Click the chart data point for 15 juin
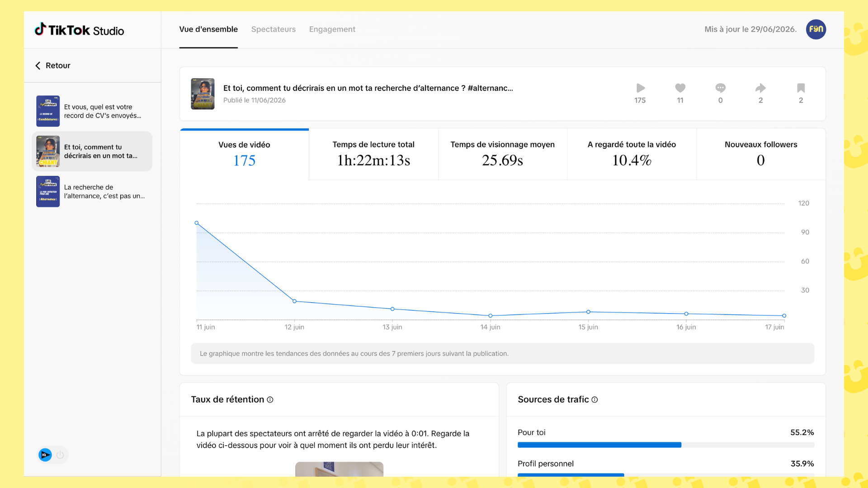Image resolution: width=868 pixels, height=488 pixels. pyautogui.click(x=588, y=312)
